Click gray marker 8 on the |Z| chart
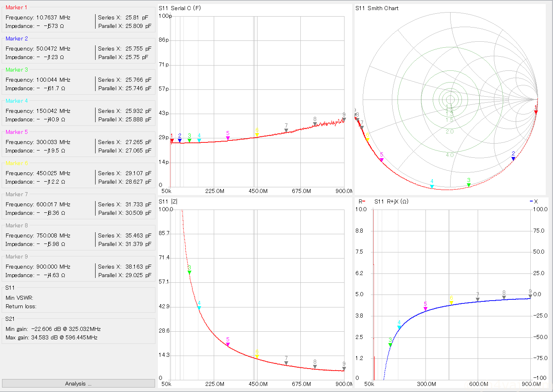Viewport: 553px width, 392px height. (x=315, y=367)
